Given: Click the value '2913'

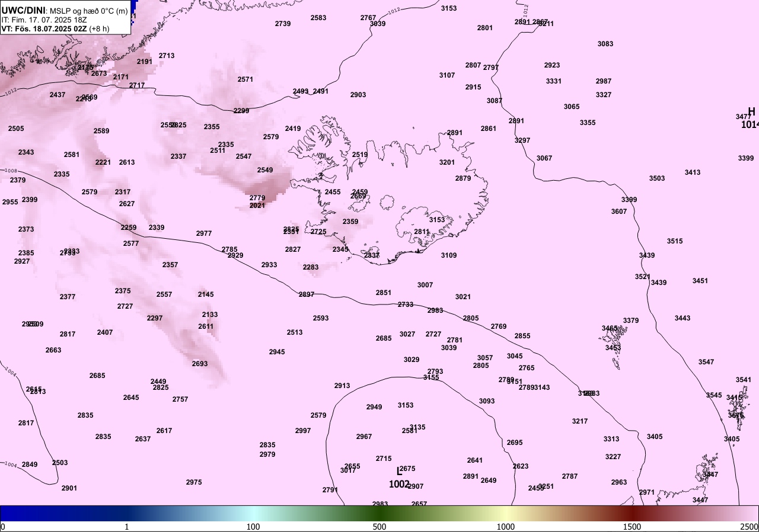Looking at the screenshot, I should [x=342, y=386].
